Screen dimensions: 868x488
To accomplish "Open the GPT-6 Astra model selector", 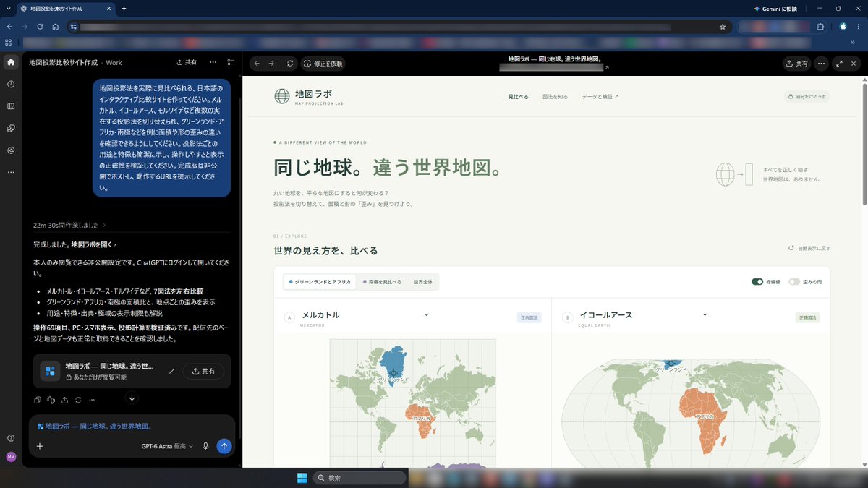I will (168, 446).
